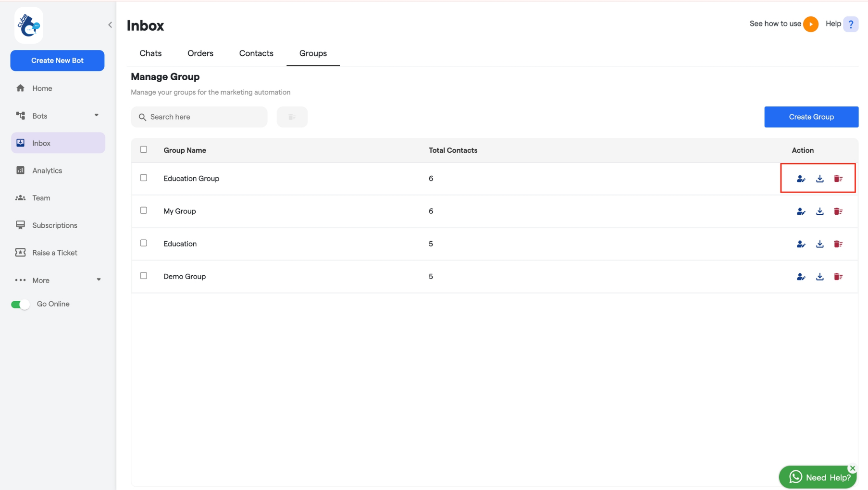
Task: Close the Need Help widget
Action: coord(852,468)
